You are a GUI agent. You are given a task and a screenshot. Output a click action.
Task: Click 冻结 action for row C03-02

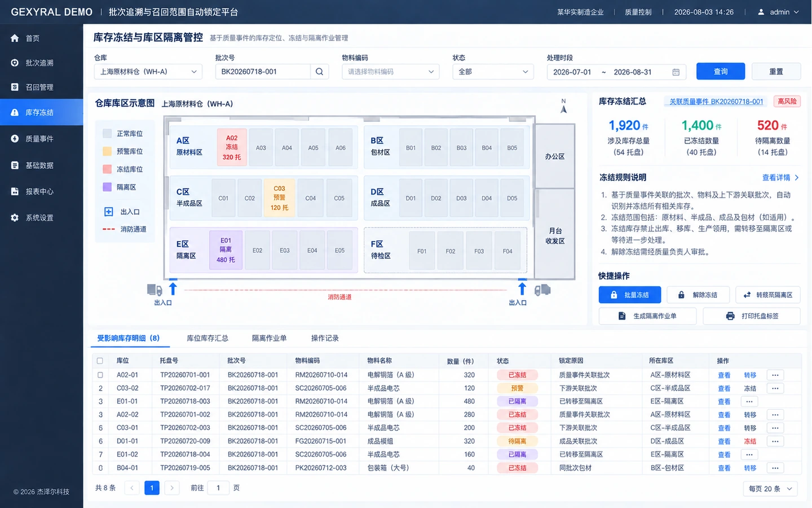click(x=750, y=388)
